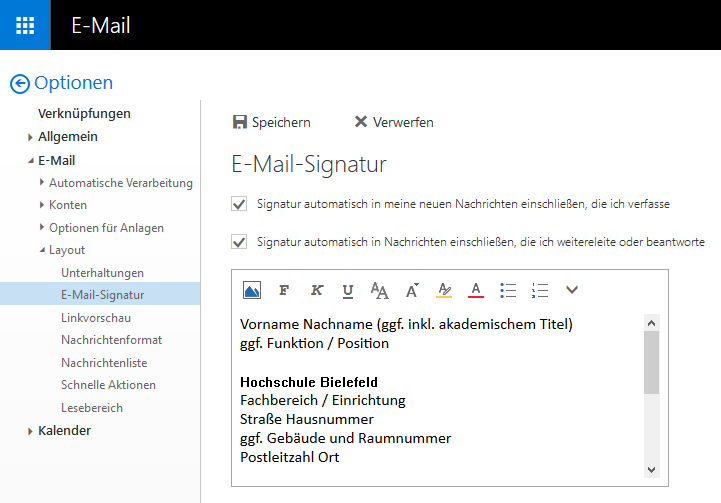This screenshot has width=721, height=503.
Task: Open Lesebereich settings
Action: click(92, 408)
